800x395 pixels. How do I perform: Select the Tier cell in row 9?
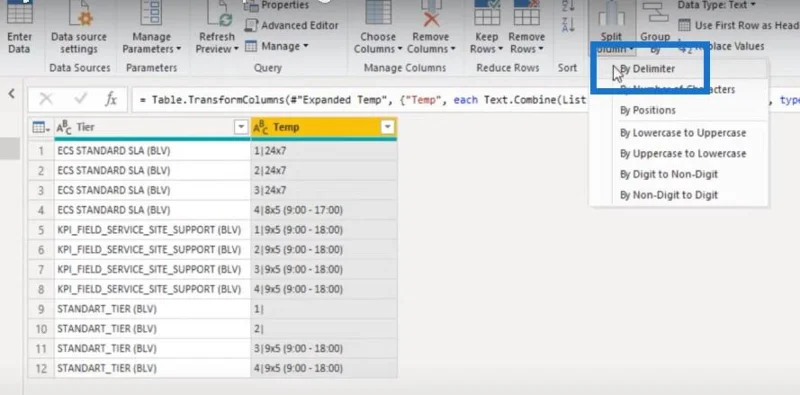click(152, 309)
